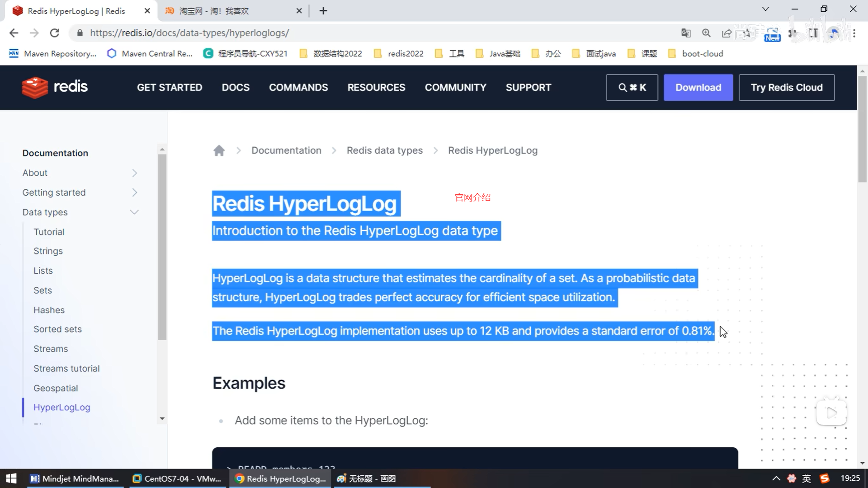Click the home breadcrumb icon

click(x=219, y=150)
